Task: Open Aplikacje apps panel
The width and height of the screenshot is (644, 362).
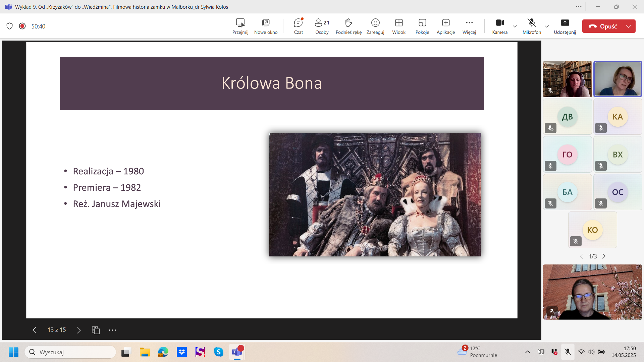Action: coord(446,26)
